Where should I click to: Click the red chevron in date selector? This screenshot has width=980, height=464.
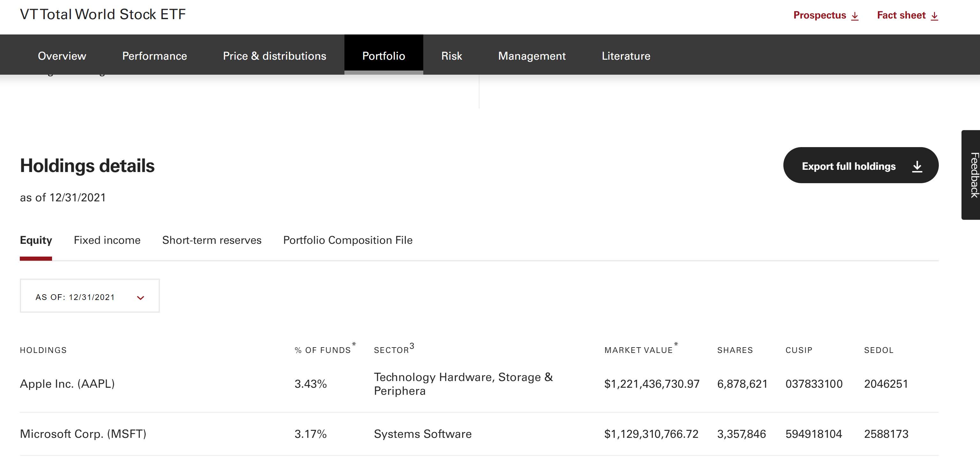[x=140, y=298]
